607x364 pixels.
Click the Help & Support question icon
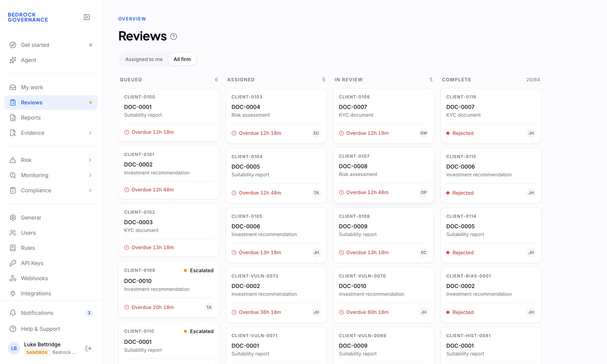point(13,329)
